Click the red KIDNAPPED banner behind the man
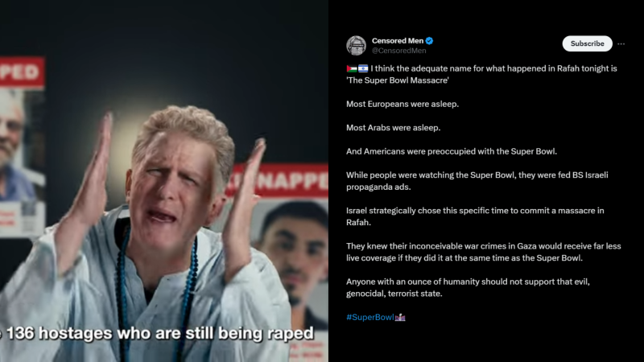644x362 pixels. pos(281,180)
